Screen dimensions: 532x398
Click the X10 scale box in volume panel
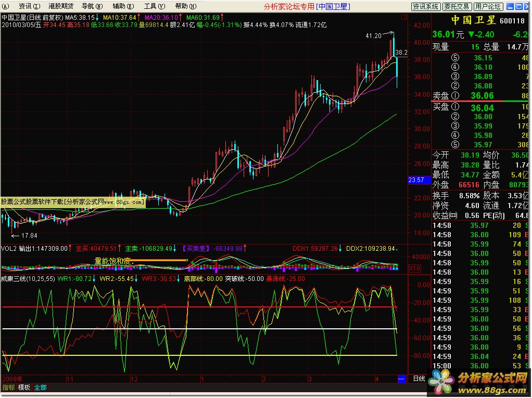414,268
